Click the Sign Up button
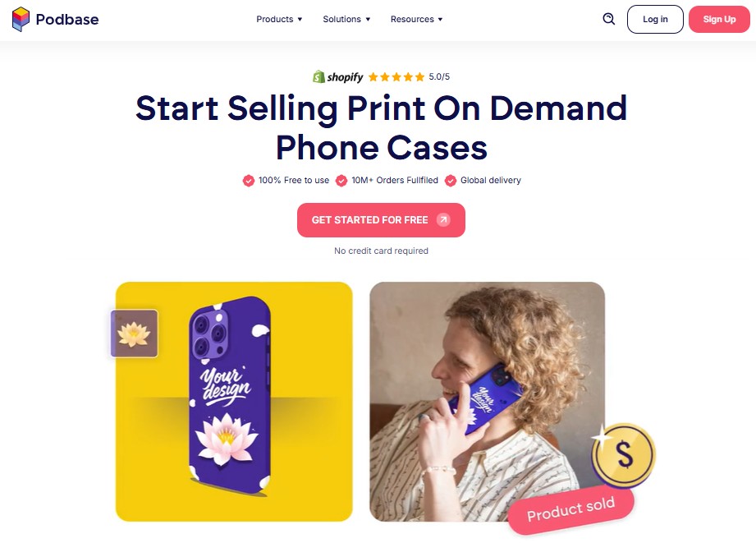The height and width of the screenshot is (543, 756). coord(719,20)
